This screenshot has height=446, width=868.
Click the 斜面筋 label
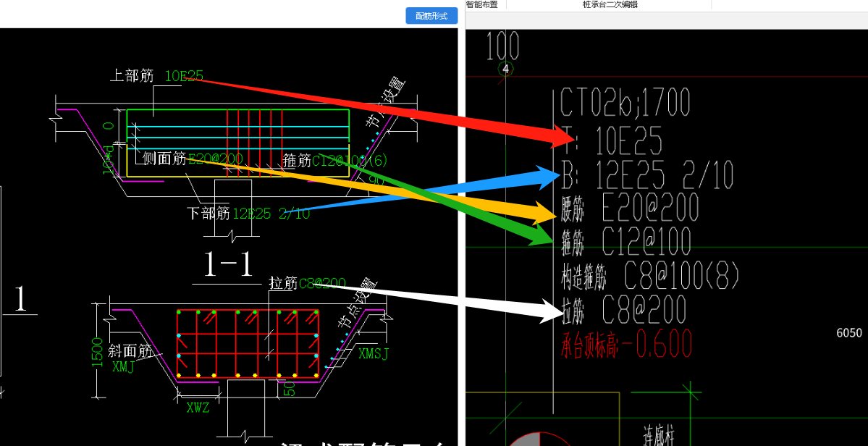130,351
